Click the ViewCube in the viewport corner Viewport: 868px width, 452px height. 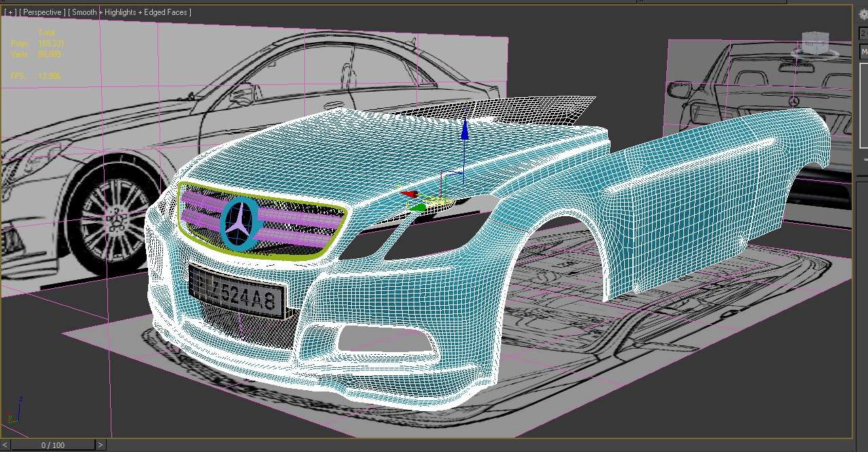coord(814,44)
